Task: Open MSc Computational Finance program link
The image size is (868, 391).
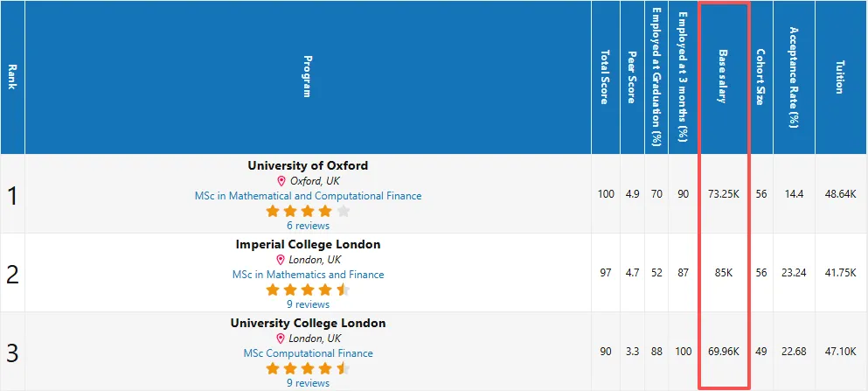Action: 308,353
